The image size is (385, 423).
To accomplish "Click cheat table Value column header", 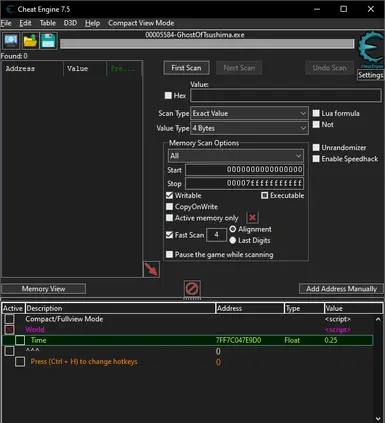I will (353, 308).
